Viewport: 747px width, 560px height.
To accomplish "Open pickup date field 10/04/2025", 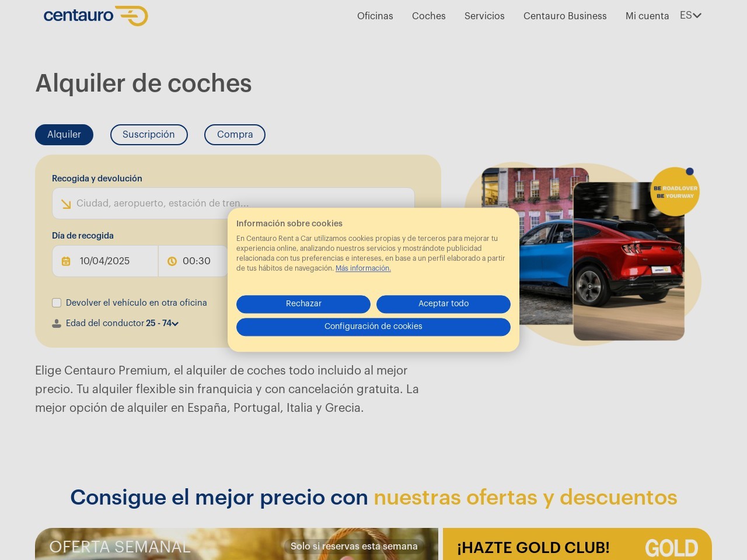I will click(x=105, y=261).
